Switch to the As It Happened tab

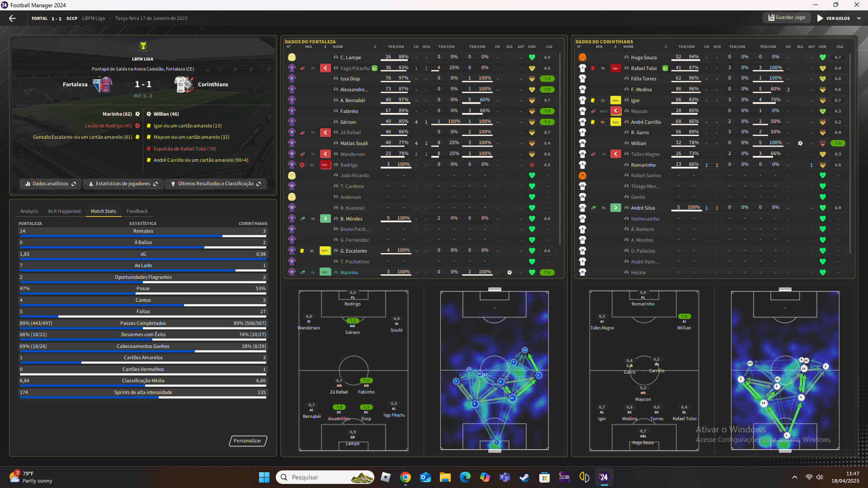pos(64,211)
